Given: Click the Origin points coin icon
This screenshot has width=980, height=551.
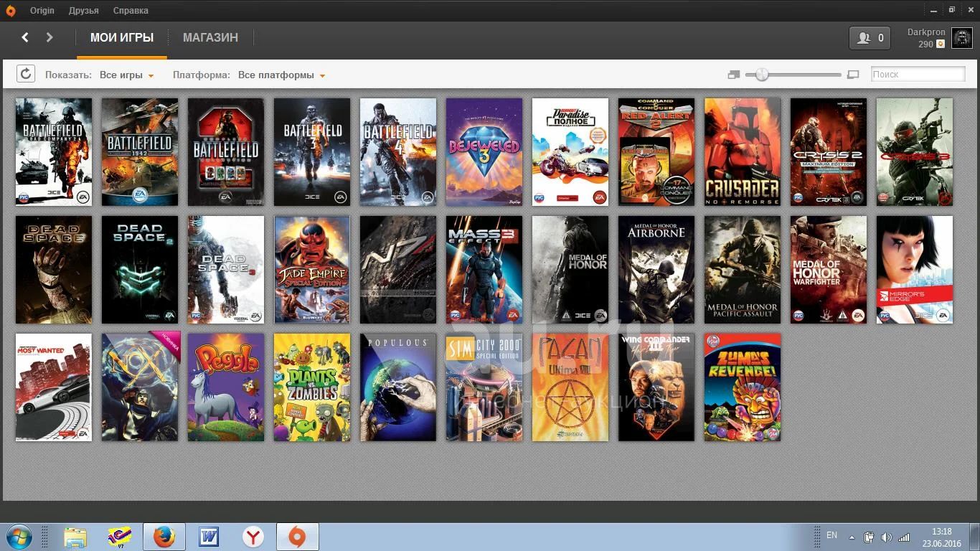Looking at the screenshot, I should point(941,44).
